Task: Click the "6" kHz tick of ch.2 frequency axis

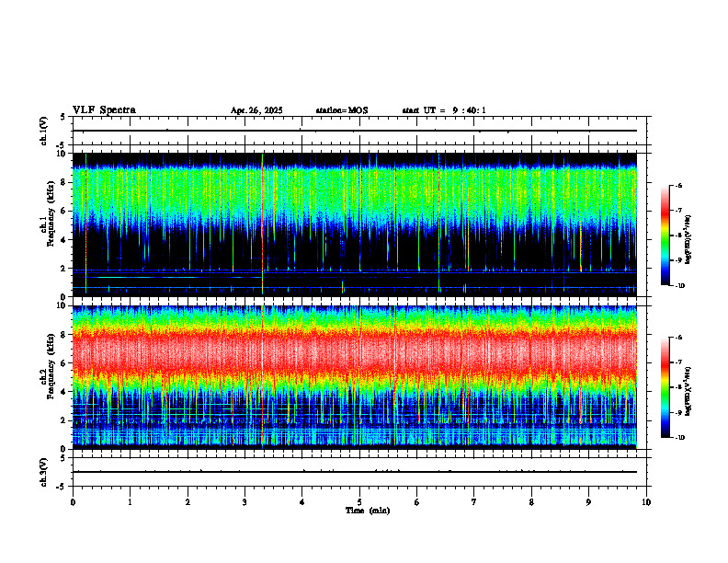Action: coord(63,363)
